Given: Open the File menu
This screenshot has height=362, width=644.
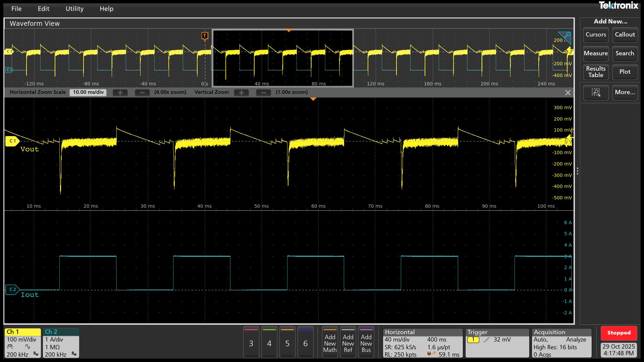Looking at the screenshot, I should [16, 9].
